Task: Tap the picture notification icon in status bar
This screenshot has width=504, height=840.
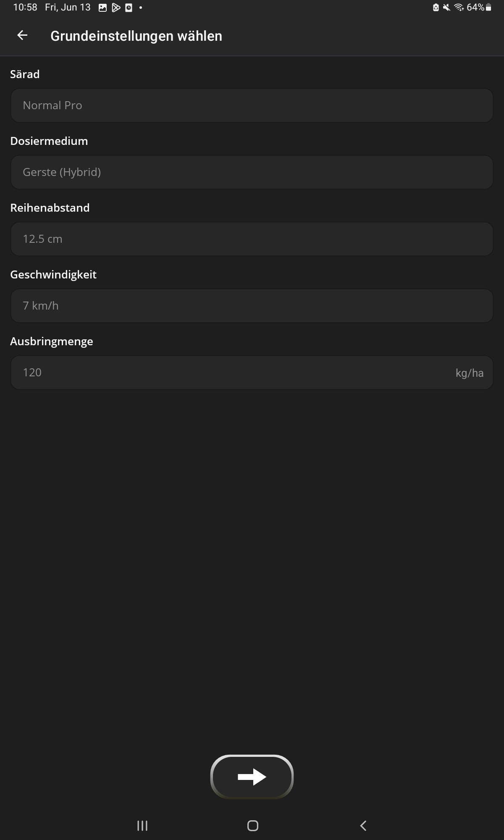Action: (x=102, y=8)
